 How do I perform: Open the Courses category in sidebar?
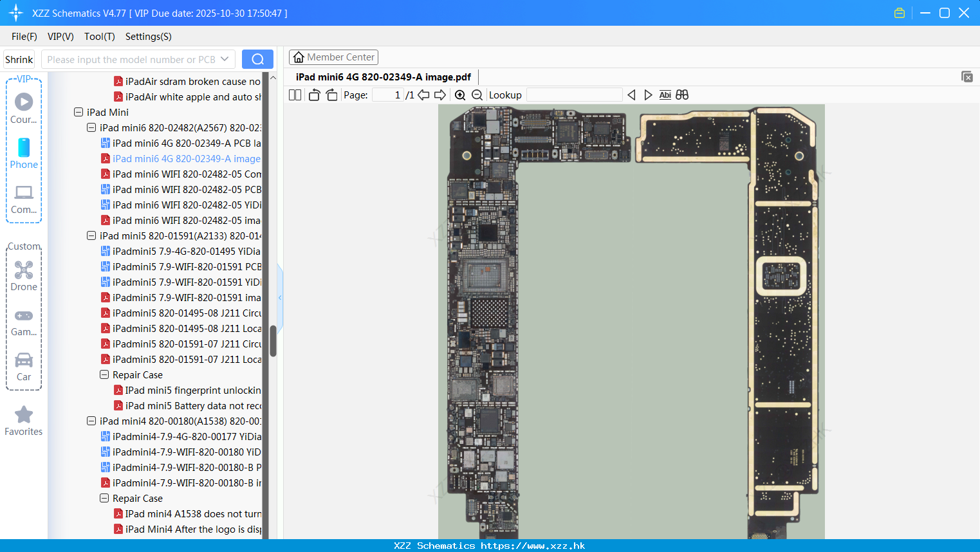(x=24, y=108)
